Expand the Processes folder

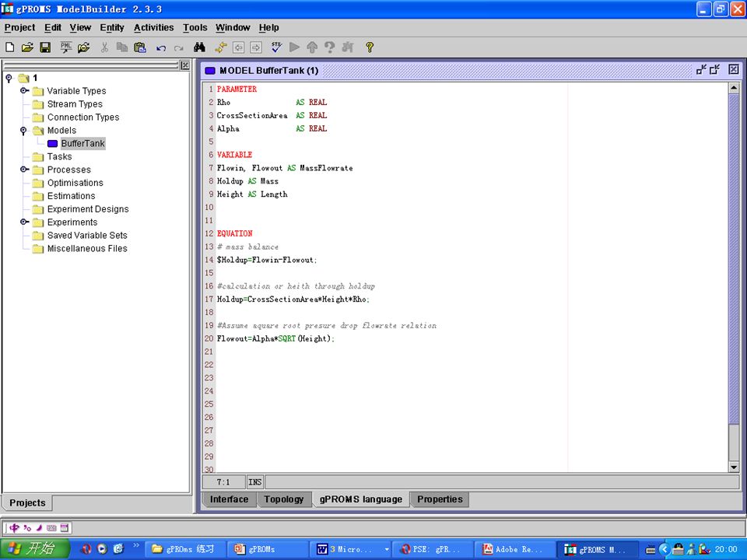24,169
